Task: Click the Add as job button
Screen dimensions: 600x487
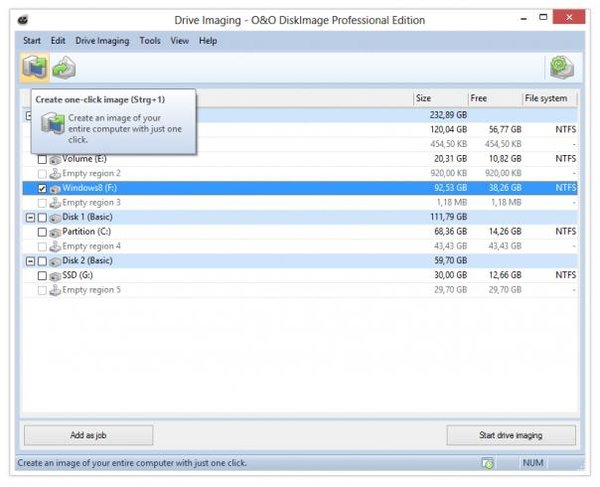Action: coord(88,435)
